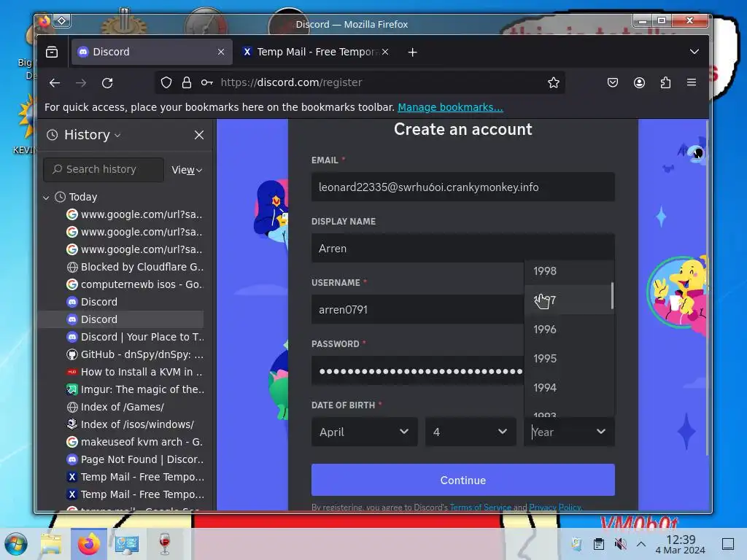
Task: Click the clipboard tray icon
Action: (x=599, y=544)
